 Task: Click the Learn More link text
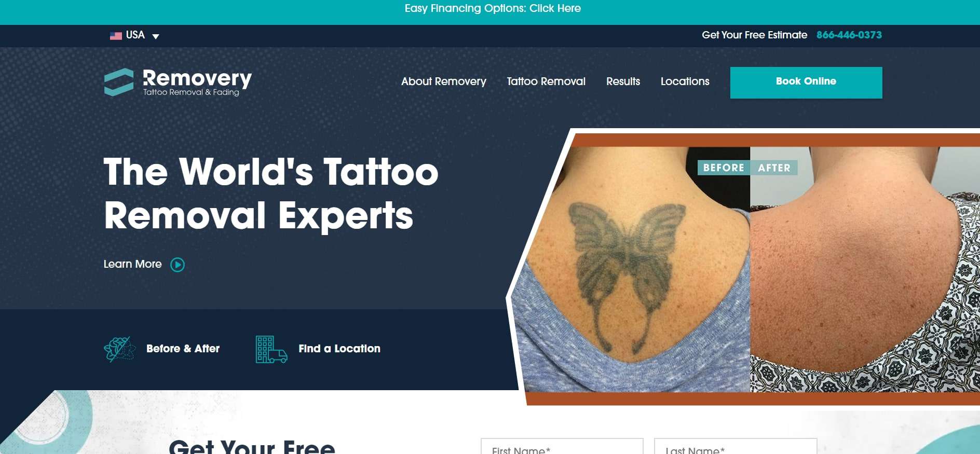click(x=132, y=264)
